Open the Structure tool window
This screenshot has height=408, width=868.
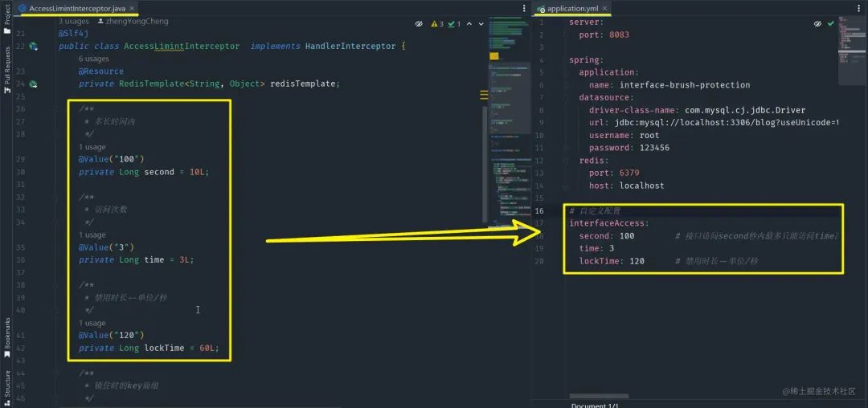[7, 386]
